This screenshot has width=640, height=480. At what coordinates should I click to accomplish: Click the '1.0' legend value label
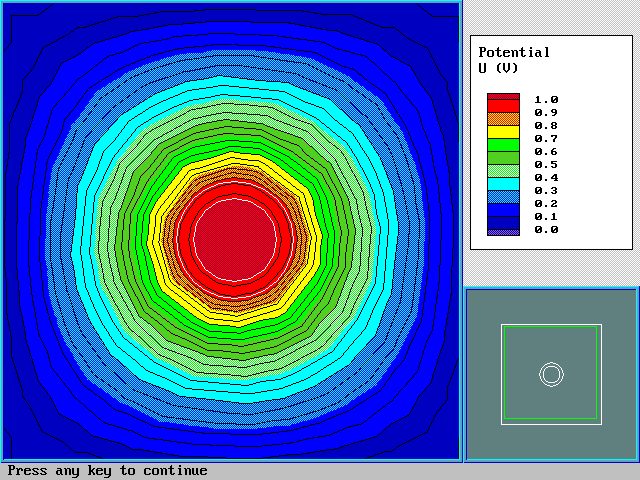click(x=546, y=100)
